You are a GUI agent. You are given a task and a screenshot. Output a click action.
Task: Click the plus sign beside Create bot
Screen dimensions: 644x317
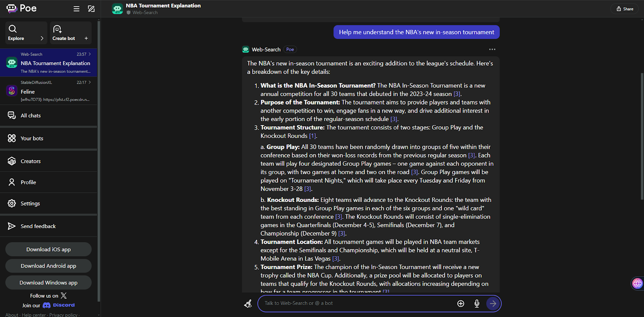click(x=86, y=38)
